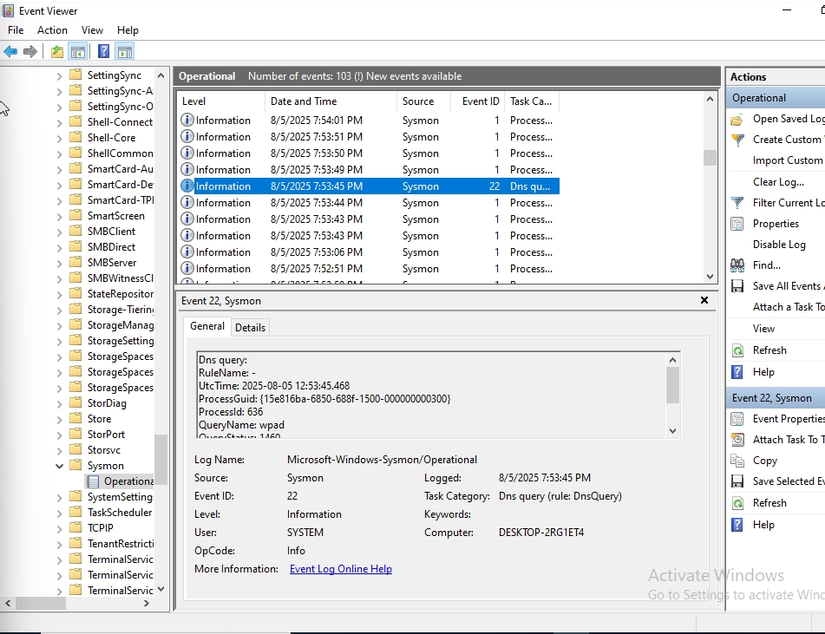This screenshot has width=825, height=634.
Task: Expand the StorDiag tree node
Action: (59, 404)
